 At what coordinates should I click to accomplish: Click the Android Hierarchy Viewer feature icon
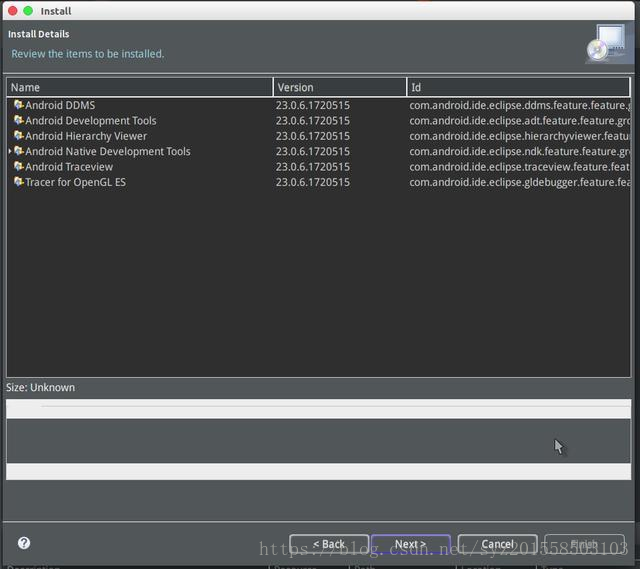19,136
